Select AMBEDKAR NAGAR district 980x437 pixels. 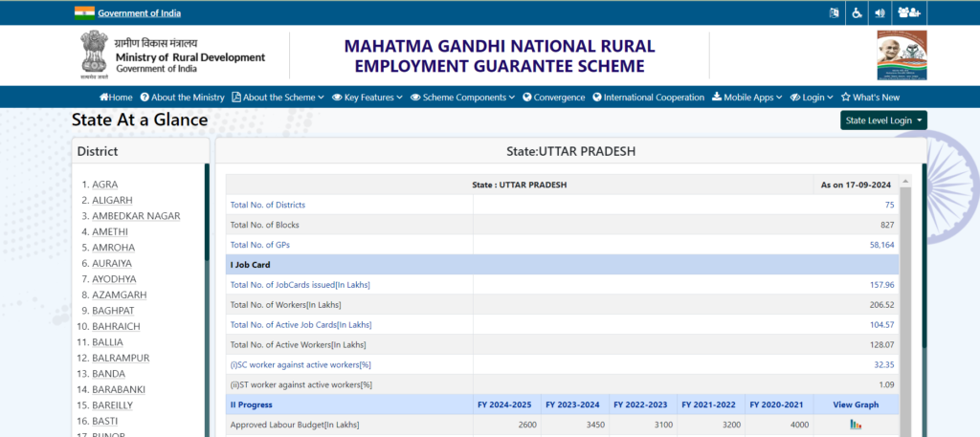click(x=136, y=216)
